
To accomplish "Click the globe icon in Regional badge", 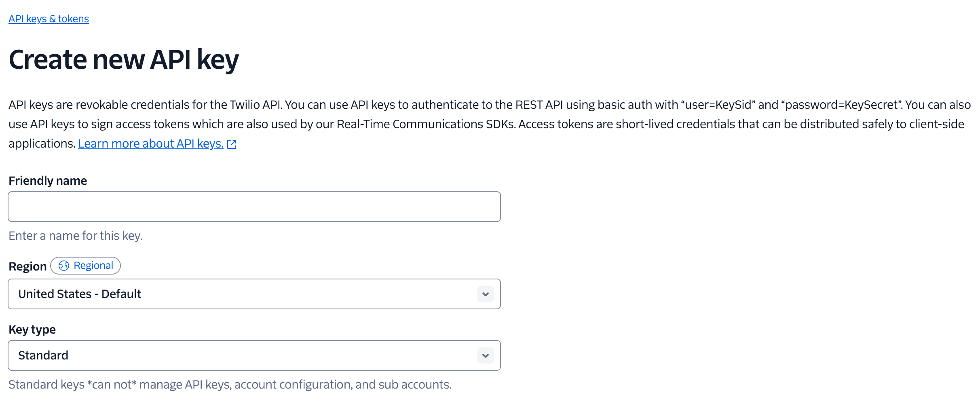I will coord(64,266).
